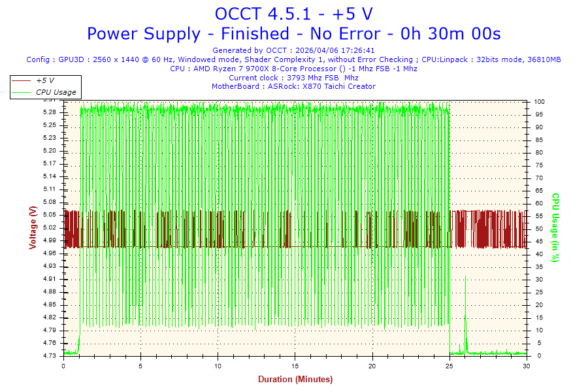This screenshot has width=588, height=392.
Task: Click the Power Supply Finished status heading
Action: coord(293,34)
